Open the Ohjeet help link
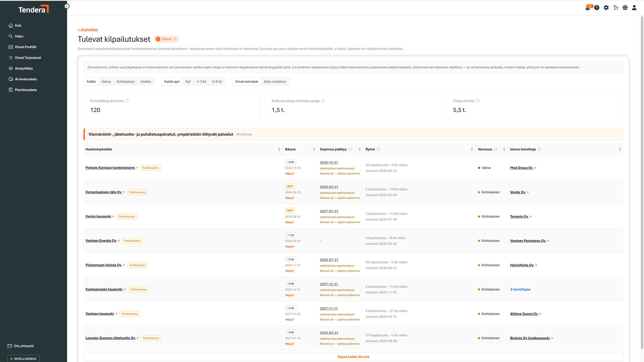 tap(166, 39)
